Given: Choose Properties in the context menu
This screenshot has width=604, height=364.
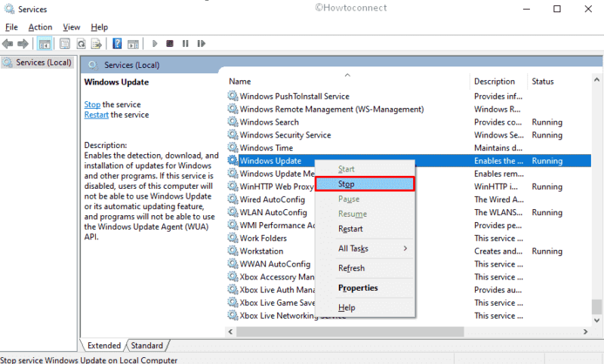Looking at the screenshot, I should coord(365,288).
